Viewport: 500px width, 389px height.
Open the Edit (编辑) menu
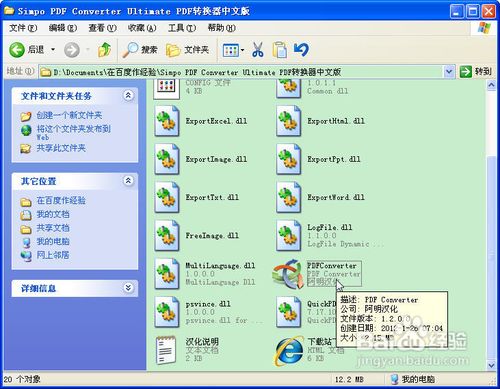[x=63, y=28]
